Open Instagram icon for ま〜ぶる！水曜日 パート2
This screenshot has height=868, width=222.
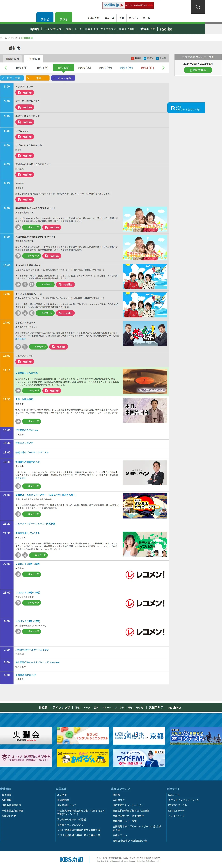[x=32, y=313]
